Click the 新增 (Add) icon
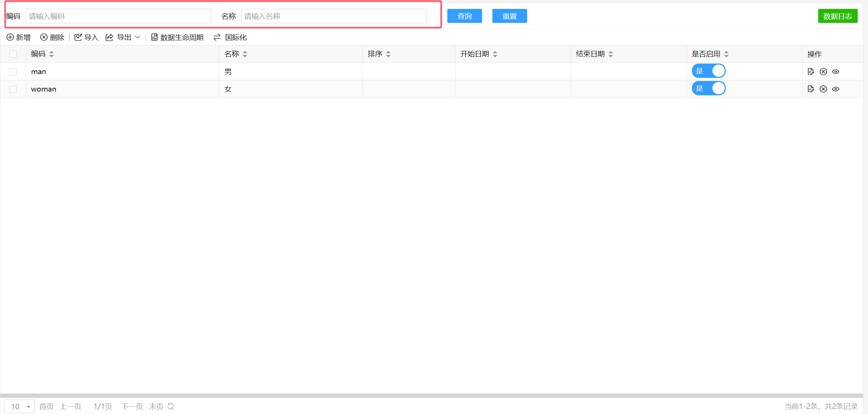The image size is (868, 414). tap(11, 37)
